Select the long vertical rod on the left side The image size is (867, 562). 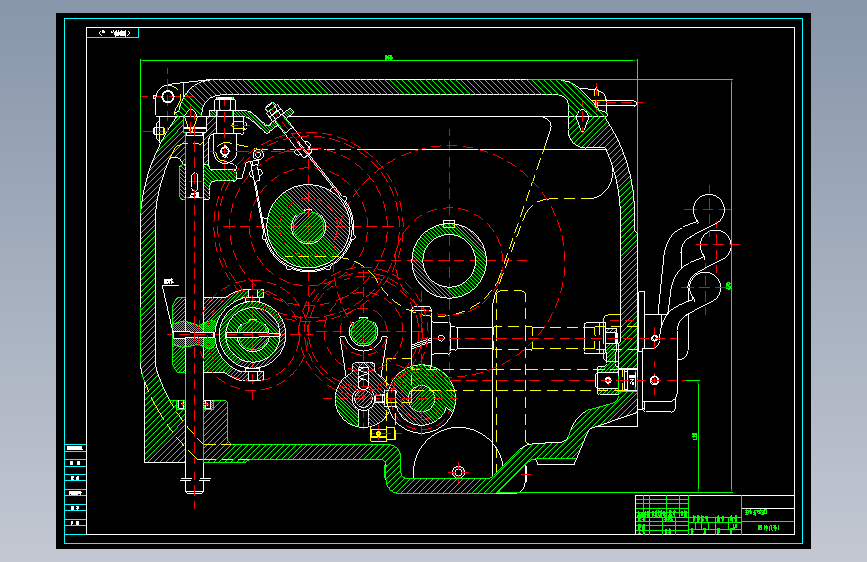194,310
